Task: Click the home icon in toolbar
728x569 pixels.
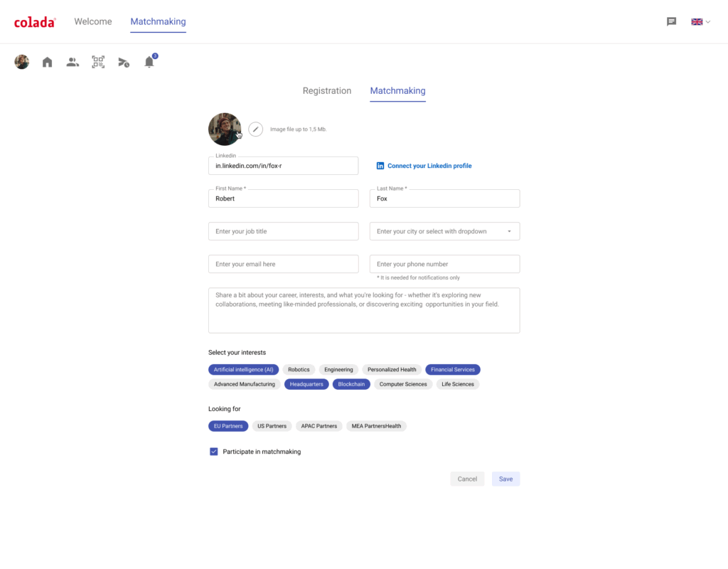Action: pos(48,62)
